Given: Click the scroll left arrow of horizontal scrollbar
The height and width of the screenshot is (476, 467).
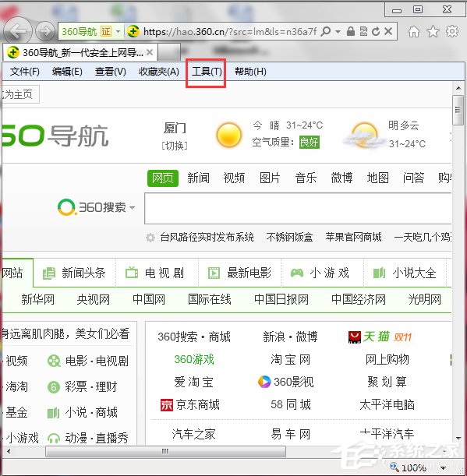Looking at the screenshot, I should [x=9, y=451].
